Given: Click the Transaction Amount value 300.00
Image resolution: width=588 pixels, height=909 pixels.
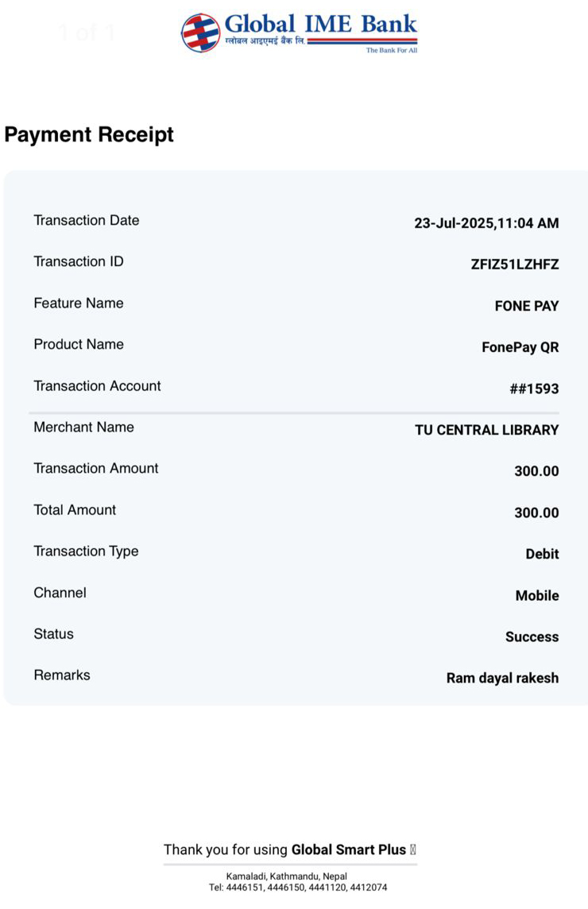Looking at the screenshot, I should tap(536, 471).
